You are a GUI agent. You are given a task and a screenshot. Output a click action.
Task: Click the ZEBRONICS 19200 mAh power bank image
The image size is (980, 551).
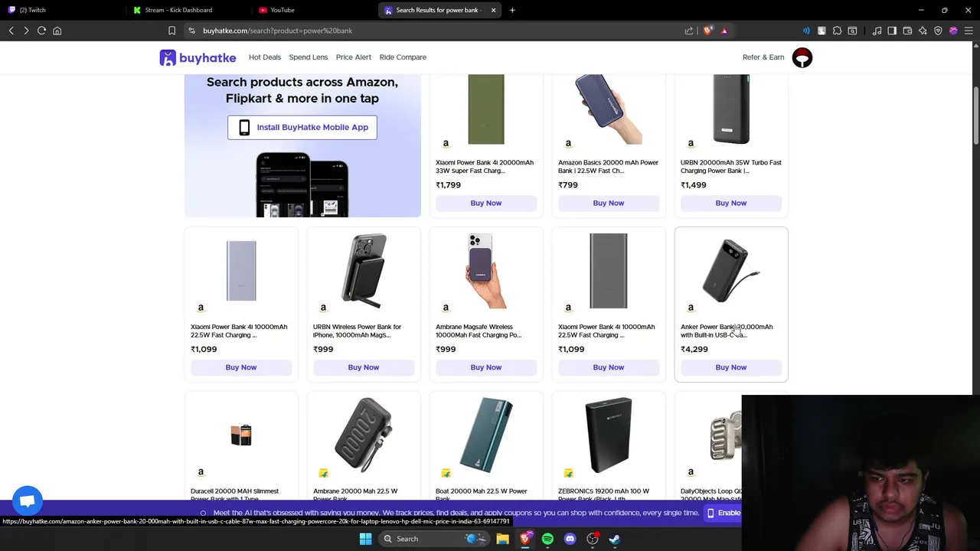609,435
